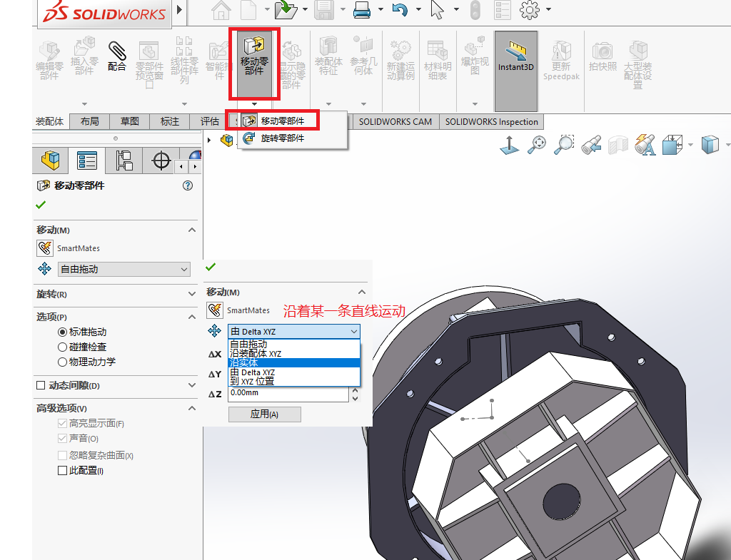Select the 碰撞检查 radio option
Screen dimensions: 731x560
coord(63,347)
